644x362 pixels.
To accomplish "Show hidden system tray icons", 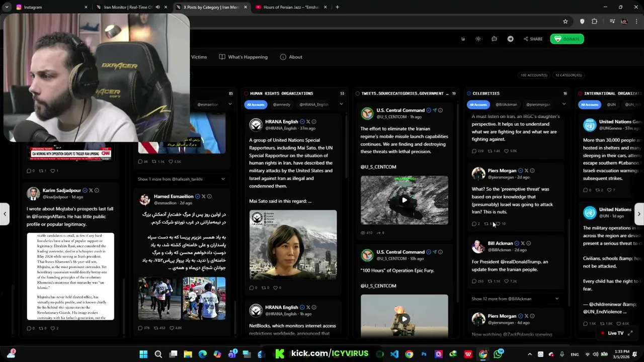I will pyautogui.click(x=530, y=354).
